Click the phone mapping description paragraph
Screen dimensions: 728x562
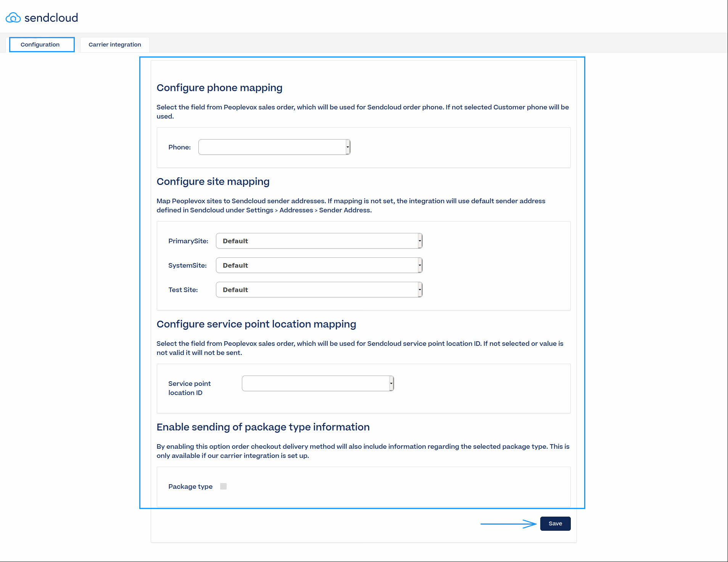pos(363,112)
